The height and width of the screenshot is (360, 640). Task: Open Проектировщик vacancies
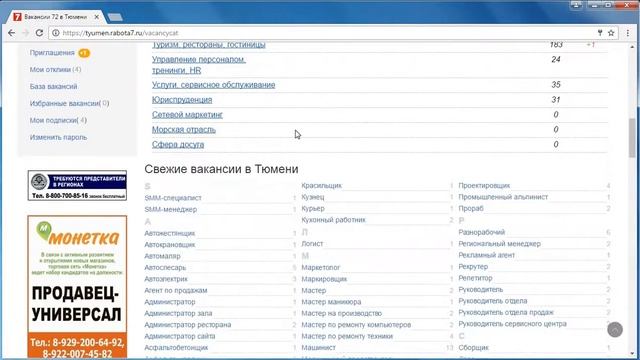coord(484,186)
